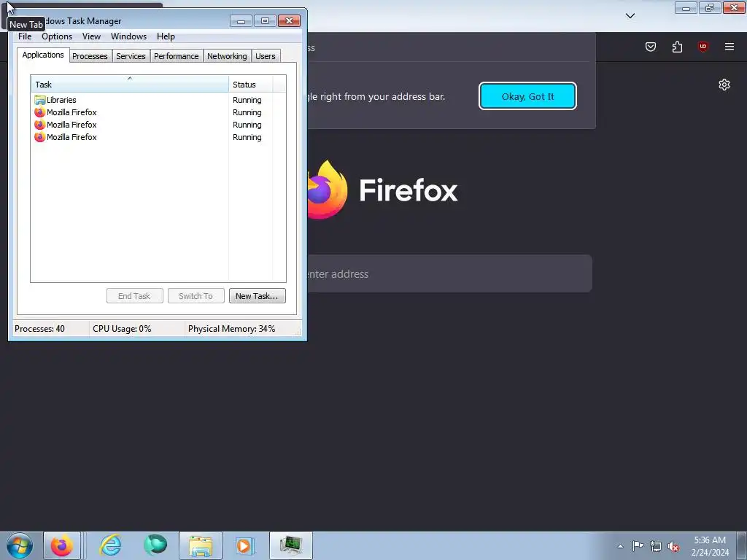The image size is (747, 560).
Task: Close the Firefox window
Action: coord(734,8)
